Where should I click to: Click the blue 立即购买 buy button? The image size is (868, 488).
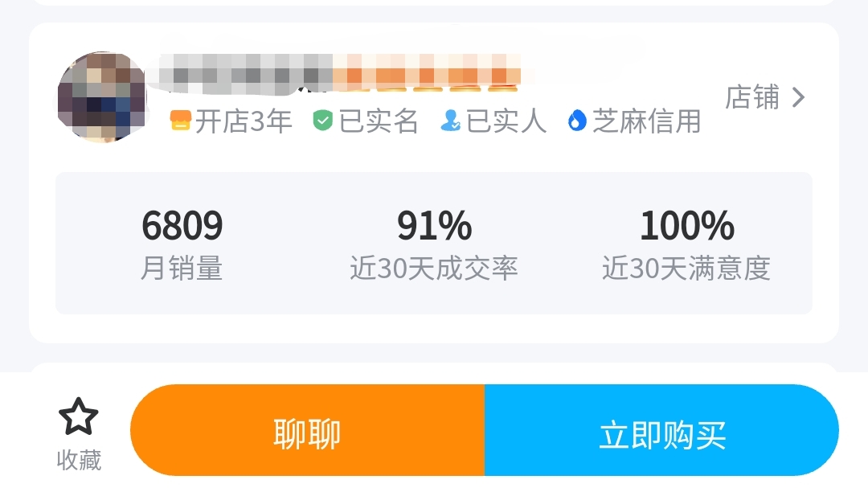pyautogui.click(x=661, y=430)
